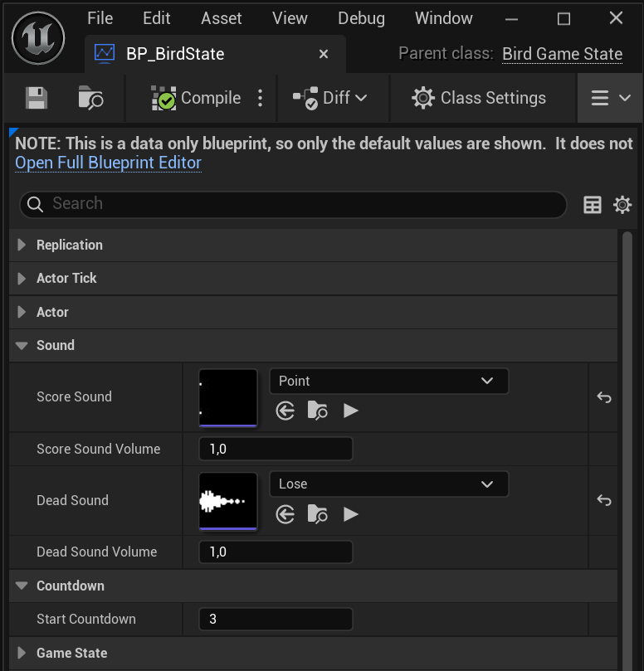Image resolution: width=644 pixels, height=671 pixels.
Task: Open the Diff dropdown
Action: coord(329,98)
